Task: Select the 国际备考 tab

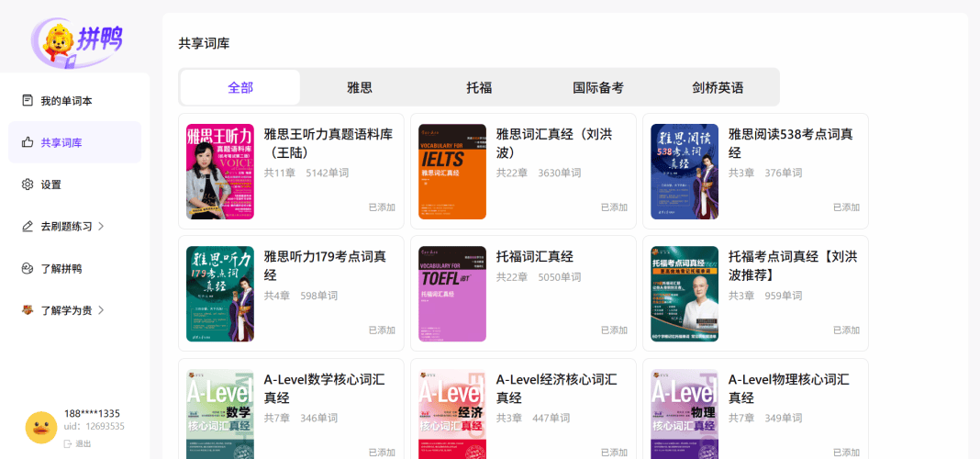Action: pos(598,87)
